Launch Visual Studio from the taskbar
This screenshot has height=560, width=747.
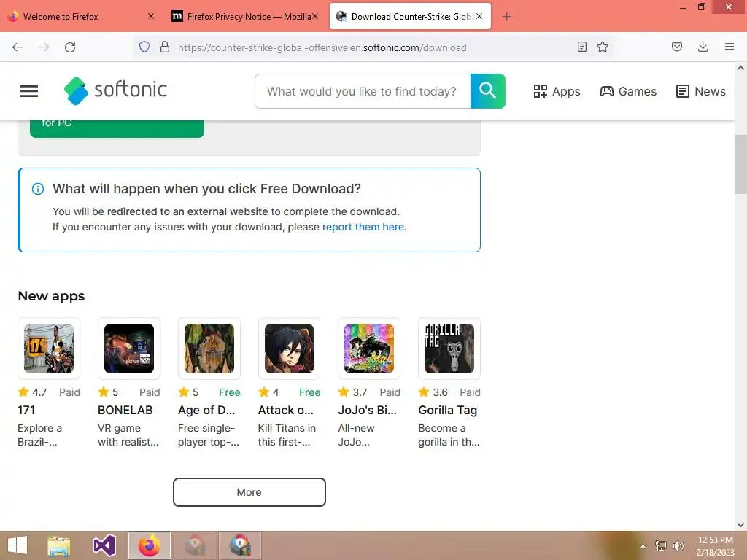coord(104,545)
